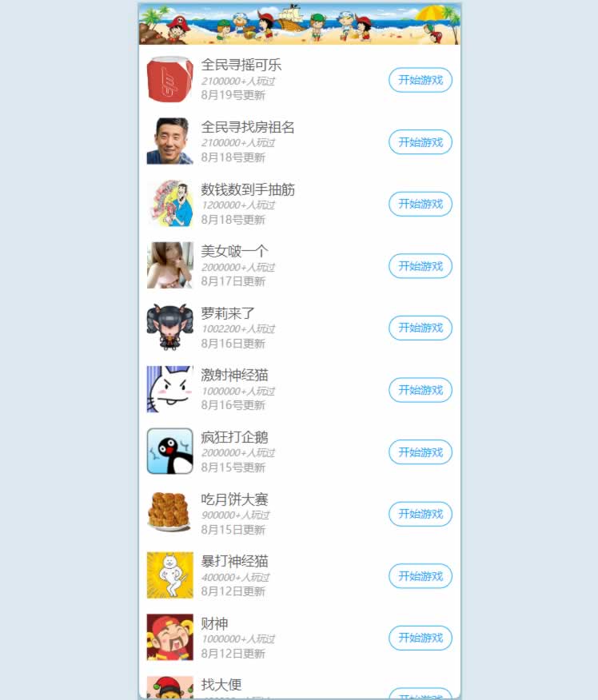Viewport: 598px width, 700px height.
Task: Open the 暴打神经猫 title link
Action: pyautogui.click(x=234, y=561)
